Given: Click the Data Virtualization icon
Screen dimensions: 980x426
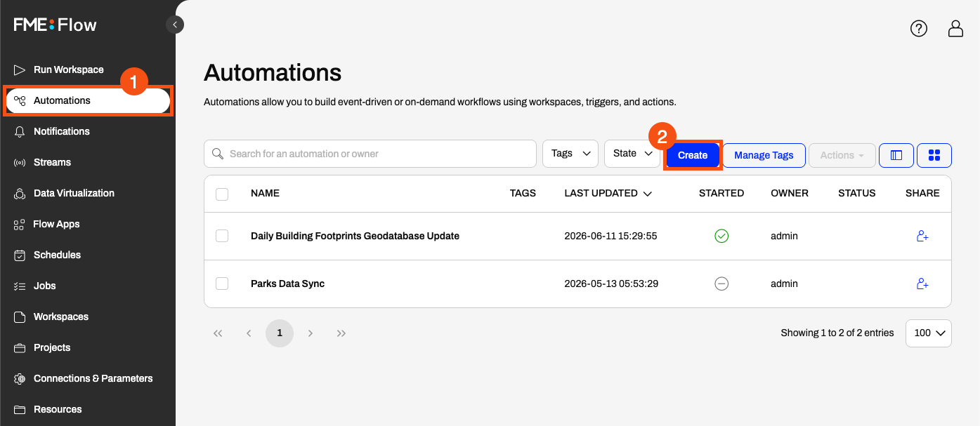Looking at the screenshot, I should [x=20, y=193].
